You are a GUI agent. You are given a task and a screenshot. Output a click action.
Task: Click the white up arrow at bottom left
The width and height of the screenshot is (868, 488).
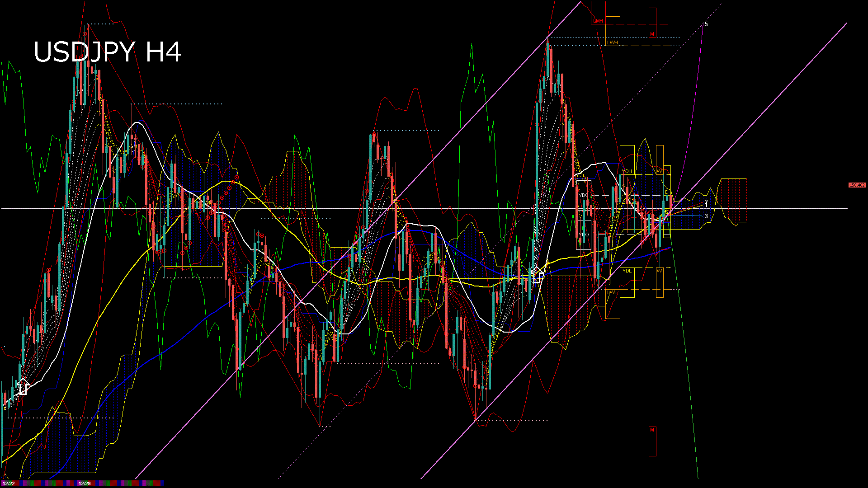24,387
